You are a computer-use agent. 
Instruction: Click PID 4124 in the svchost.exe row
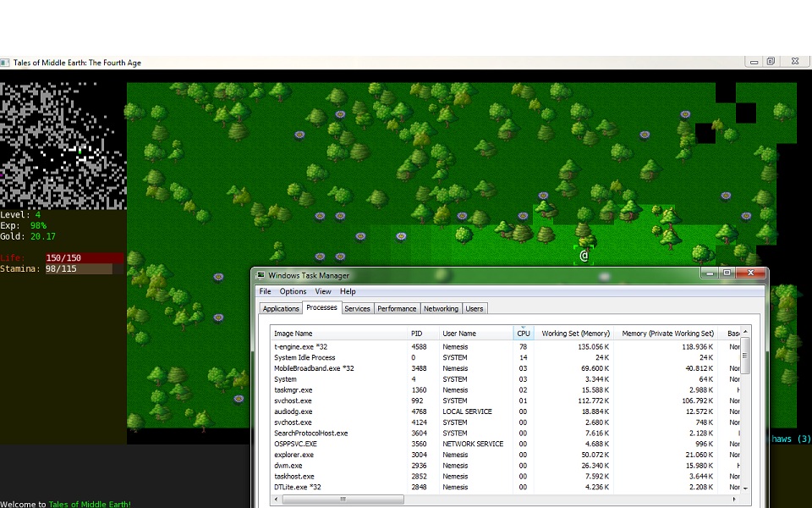419,422
